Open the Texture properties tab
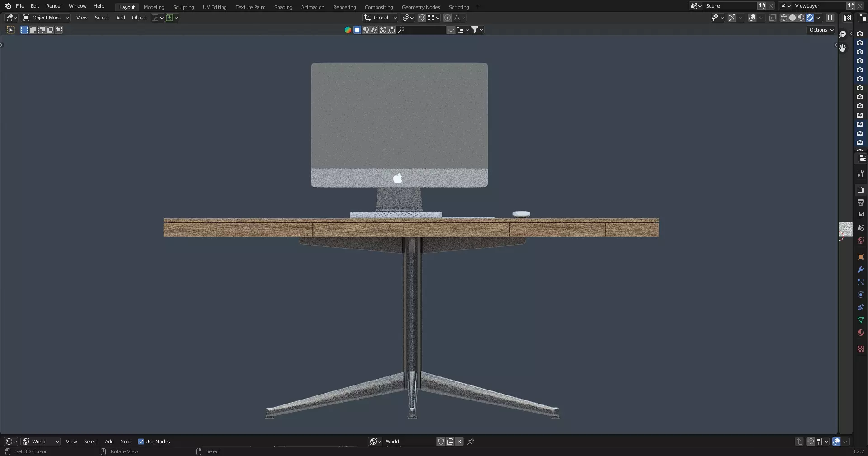This screenshot has width=868, height=456. pos(861,349)
